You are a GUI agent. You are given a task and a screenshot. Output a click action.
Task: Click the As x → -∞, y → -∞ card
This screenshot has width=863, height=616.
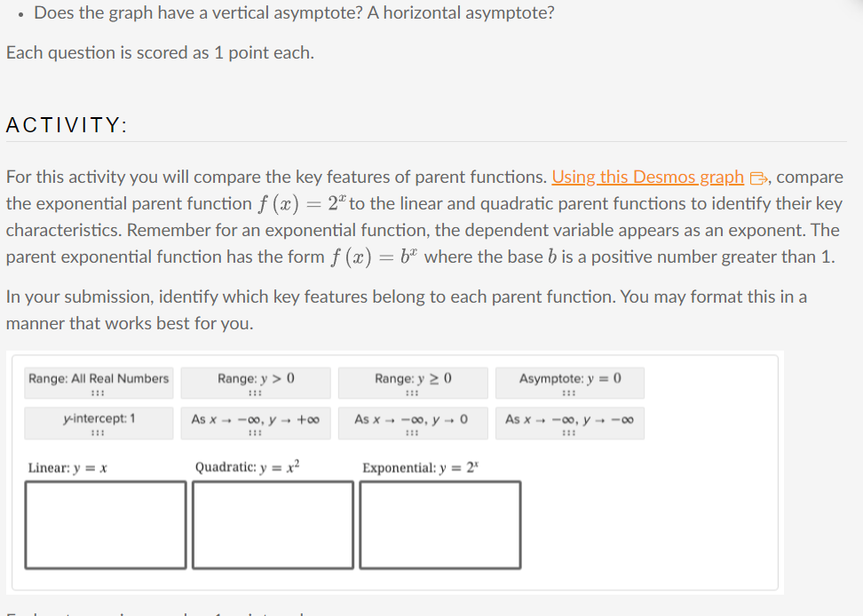pyautogui.click(x=569, y=418)
